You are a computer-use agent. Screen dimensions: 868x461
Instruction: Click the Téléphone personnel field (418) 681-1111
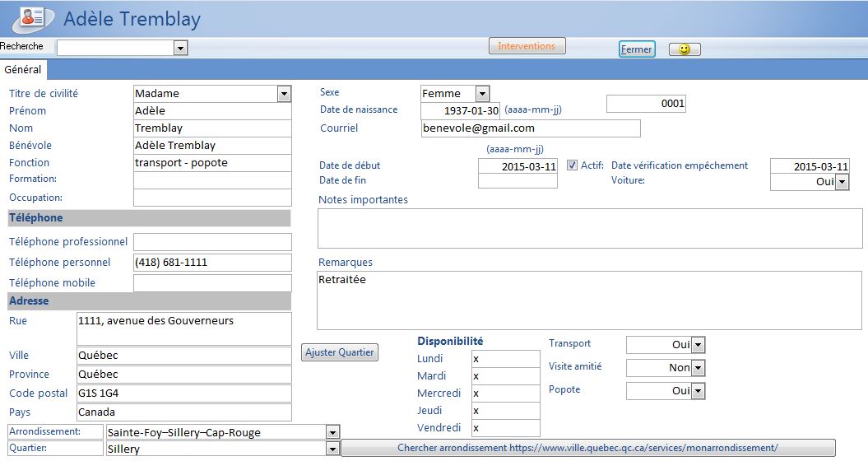212,262
